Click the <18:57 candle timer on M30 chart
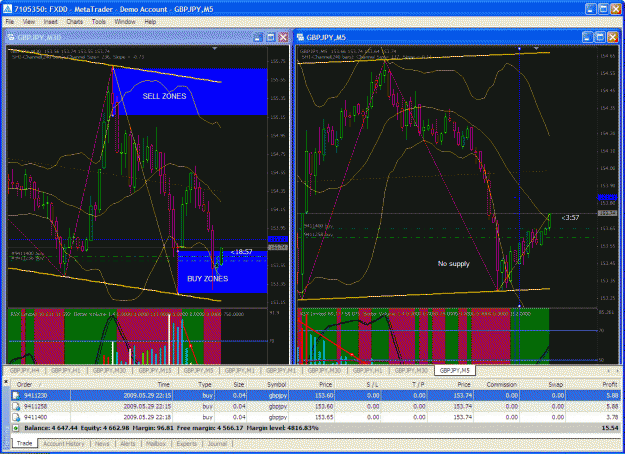625x454 pixels. point(241,252)
